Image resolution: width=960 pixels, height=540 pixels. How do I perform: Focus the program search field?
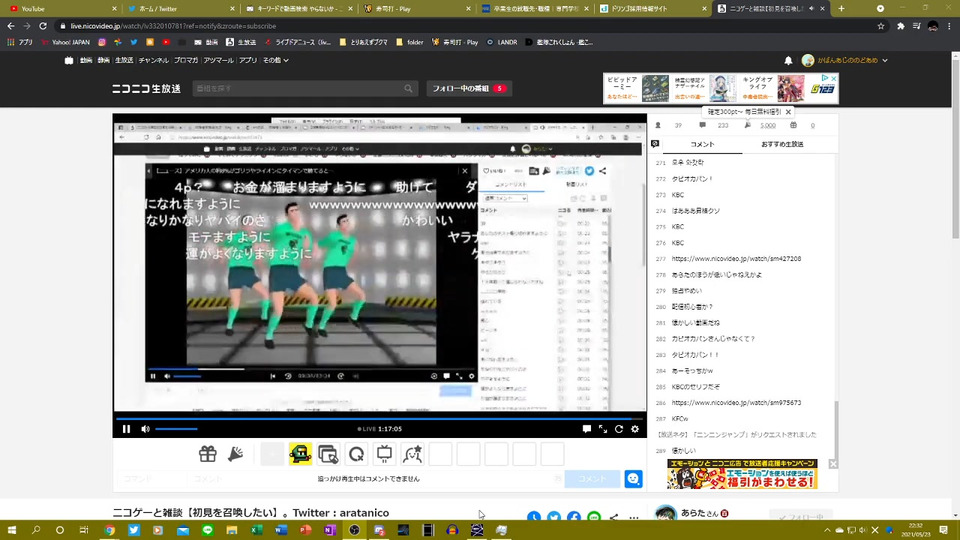coord(298,88)
